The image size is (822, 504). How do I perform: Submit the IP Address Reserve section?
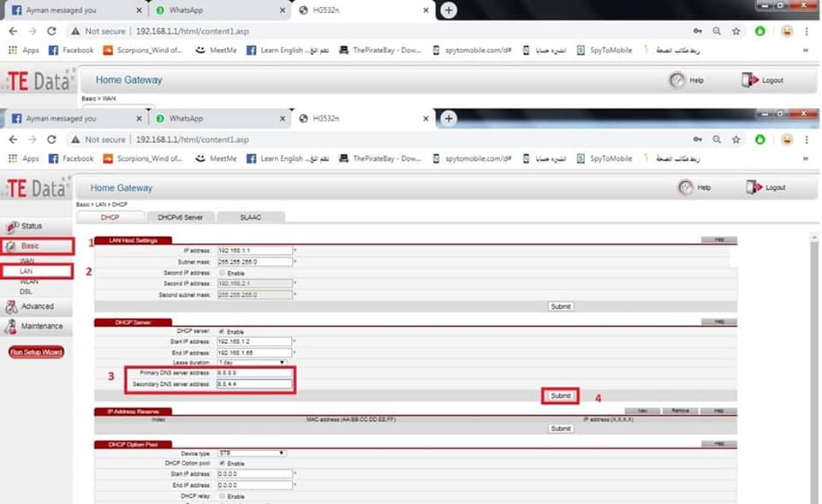[560, 429]
